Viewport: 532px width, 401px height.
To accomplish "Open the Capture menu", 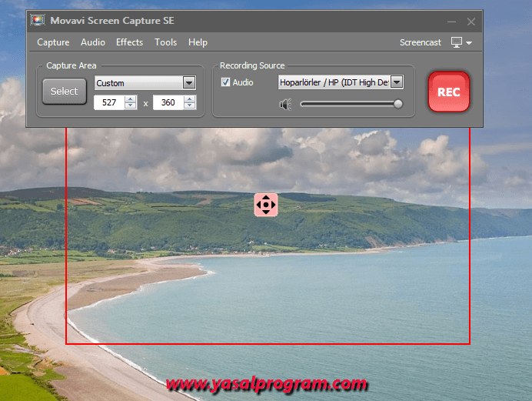I will pos(53,42).
